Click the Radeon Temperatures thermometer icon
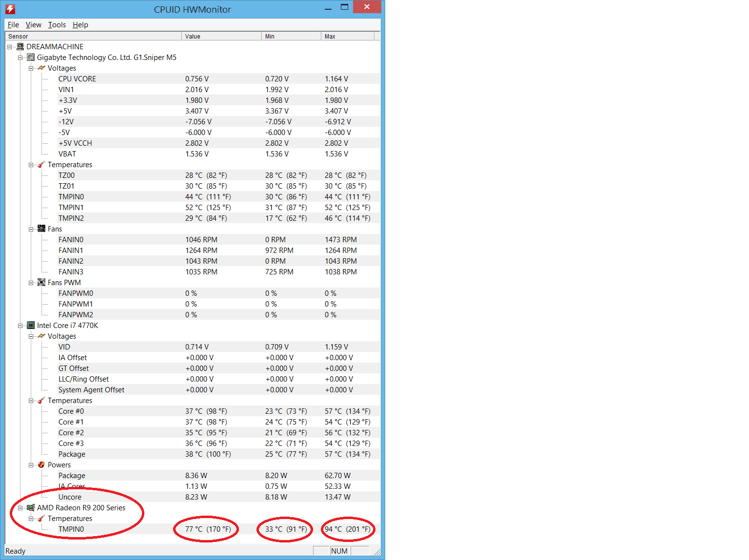 [41, 518]
